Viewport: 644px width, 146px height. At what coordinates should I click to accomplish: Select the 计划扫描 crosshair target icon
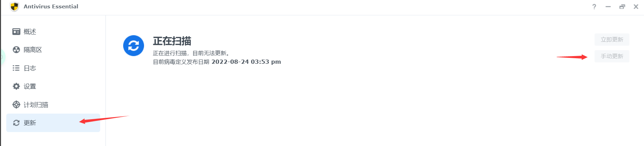point(16,105)
